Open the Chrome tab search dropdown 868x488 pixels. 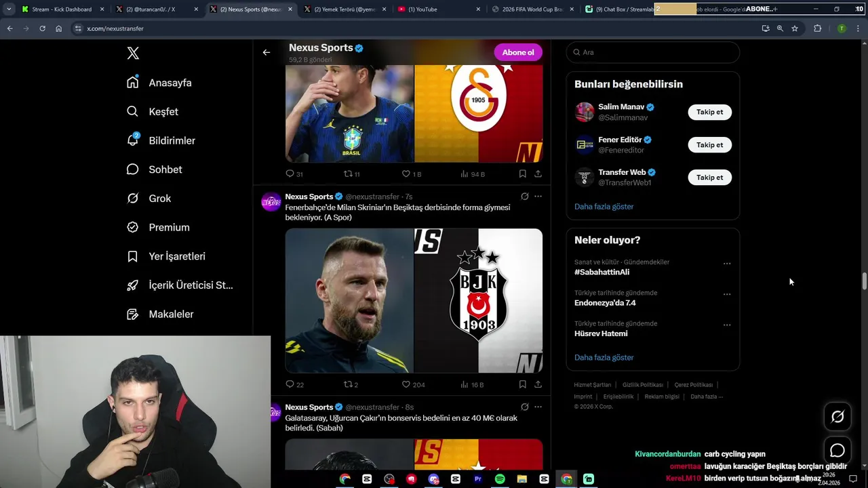[x=9, y=9]
